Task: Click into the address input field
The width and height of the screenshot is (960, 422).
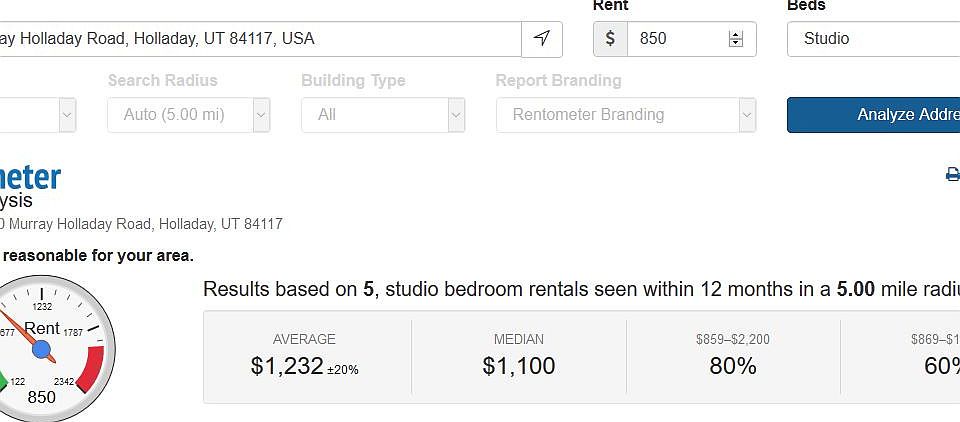Action: click(x=260, y=39)
